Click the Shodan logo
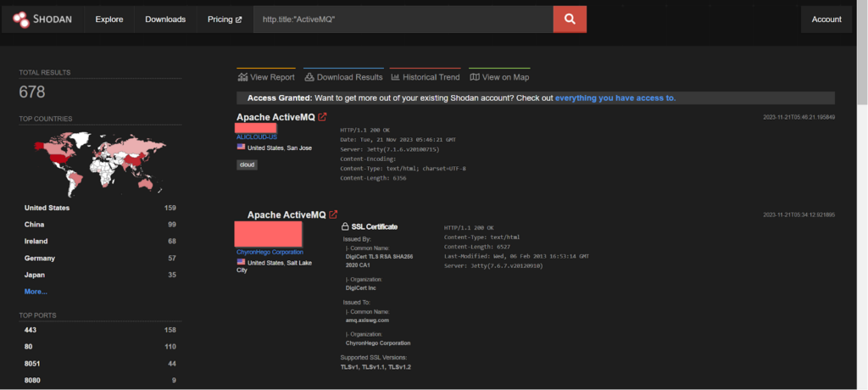The width and height of the screenshot is (868, 390). pos(41,19)
